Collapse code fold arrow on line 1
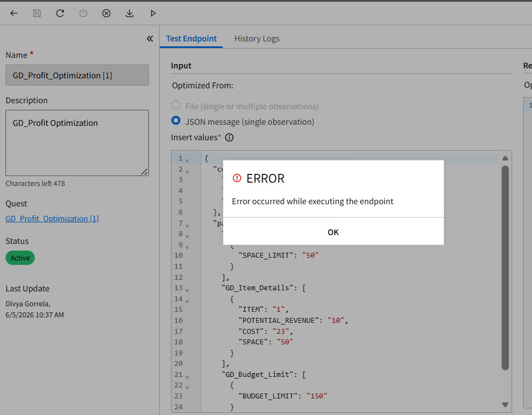Screen dimensions: 532x415 pyautogui.click(x=187, y=160)
